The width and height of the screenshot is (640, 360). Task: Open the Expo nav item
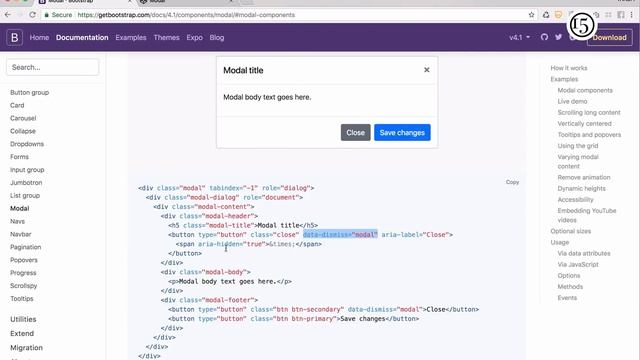tap(194, 38)
